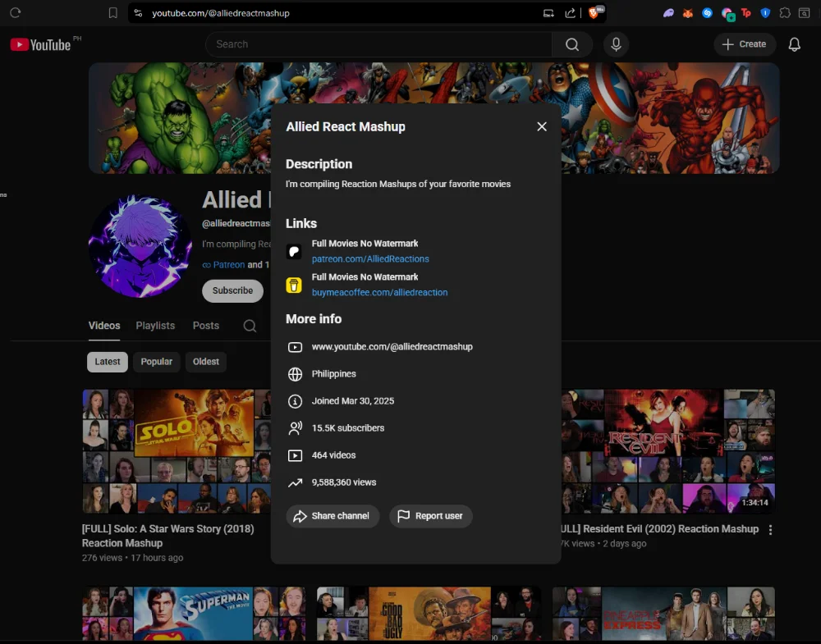821x644 pixels.
Task: Click in the YouTube search field
Action: pyautogui.click(x=378, y=44)
